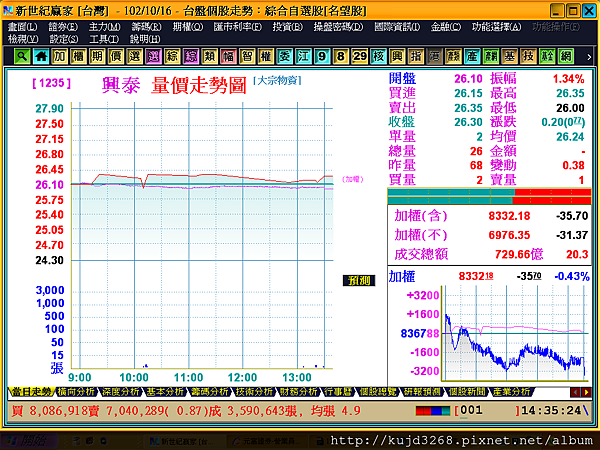The height and width of the screenshot is (450, 600).
Task: Select the yellow 選 toolbar icon
Action: point(135,57)
